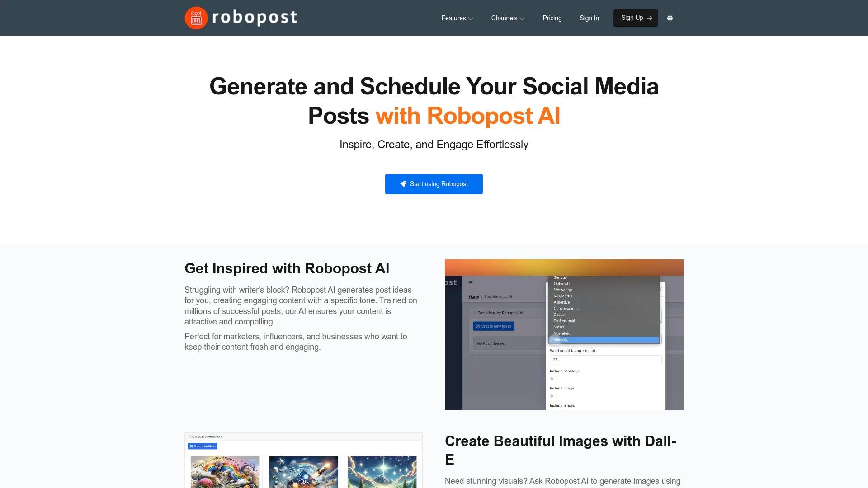Click the Start using Robopost button
The height and width of the screenshot is (488, 868).
[434, 183]
